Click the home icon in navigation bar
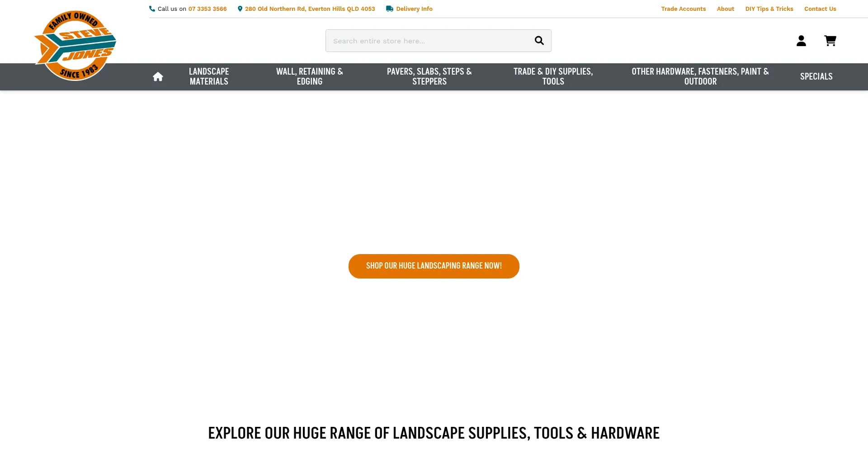The height and width of the screenshot is (449, 868). pyautogui.click(x=158, y=77)
